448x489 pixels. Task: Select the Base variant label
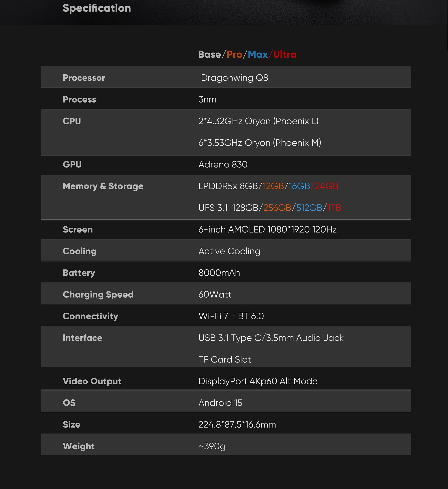coord(209,54)
